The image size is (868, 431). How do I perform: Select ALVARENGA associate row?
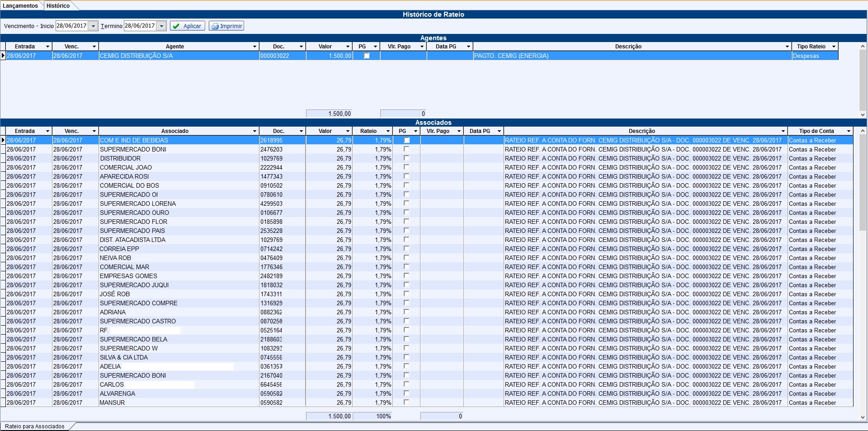(427, 393)
